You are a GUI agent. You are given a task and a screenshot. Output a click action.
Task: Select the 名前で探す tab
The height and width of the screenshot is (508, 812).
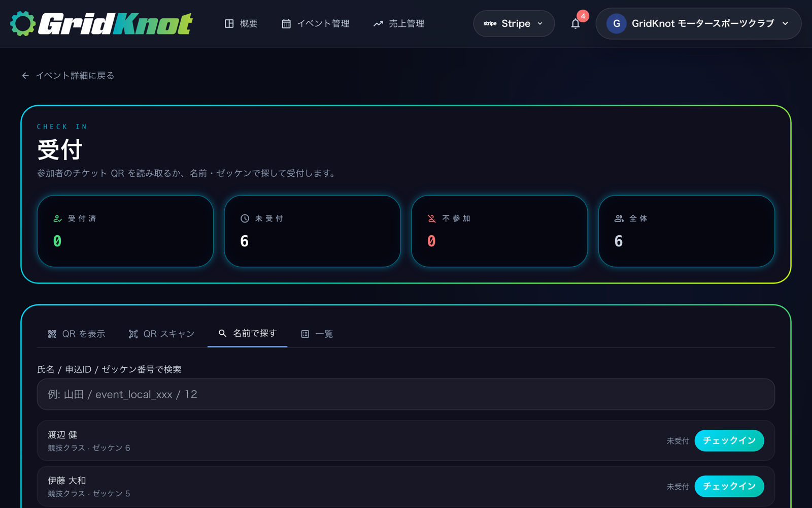tap(248, 333)
